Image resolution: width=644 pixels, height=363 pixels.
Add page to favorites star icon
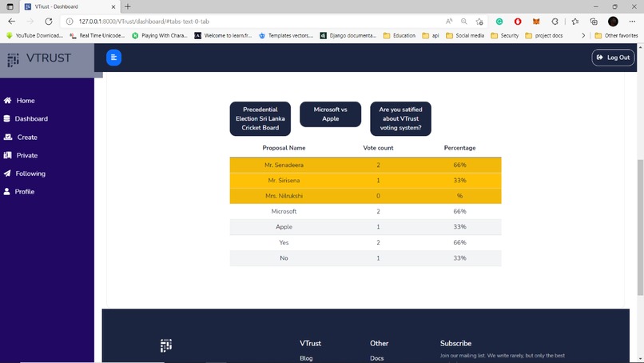click(479, 22)
